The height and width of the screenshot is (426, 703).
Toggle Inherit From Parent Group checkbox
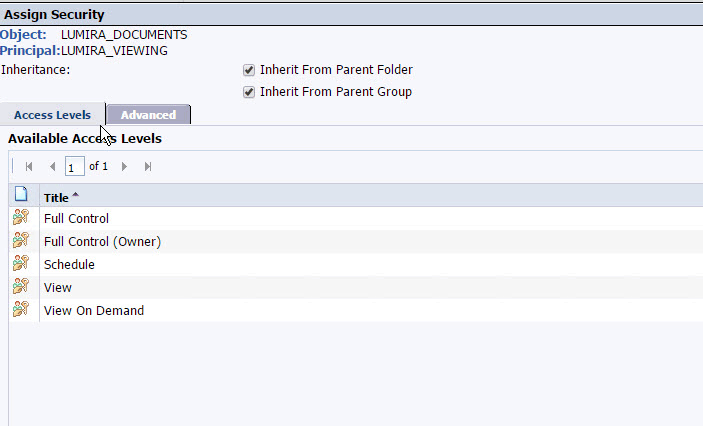pyautogui.click(x=249, y=92)
